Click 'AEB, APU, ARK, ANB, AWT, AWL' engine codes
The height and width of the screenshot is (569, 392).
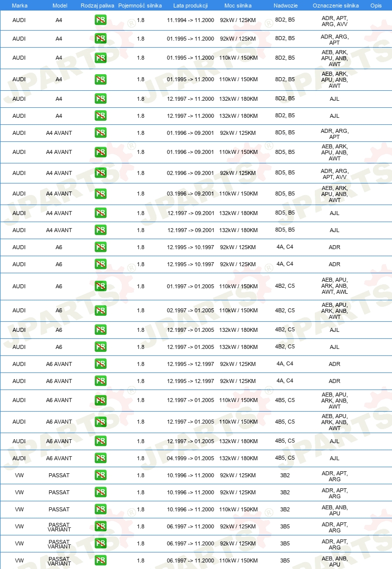(x=335, y=286)
